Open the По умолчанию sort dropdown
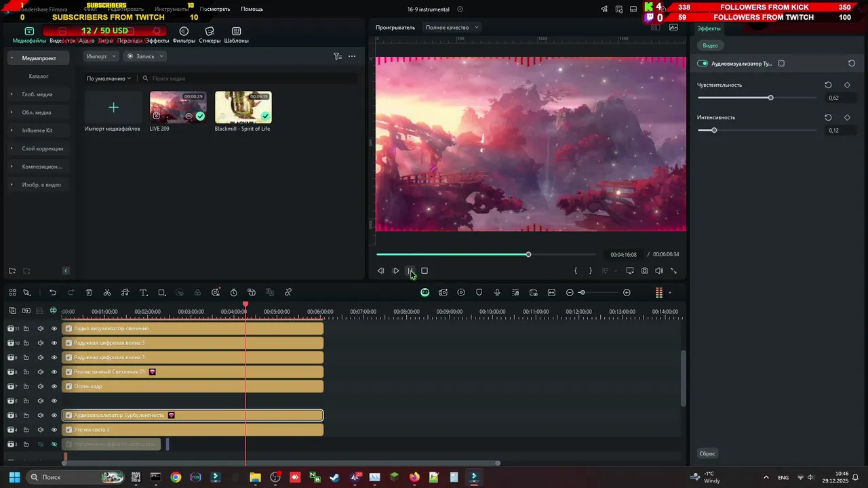Screen dimensions: 868x488 [108, 79]
